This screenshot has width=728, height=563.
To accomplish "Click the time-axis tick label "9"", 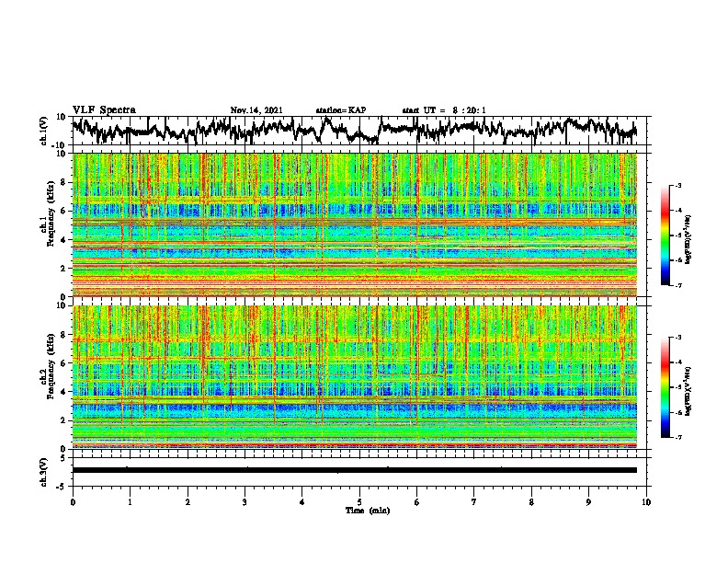I will pos(588,502).
